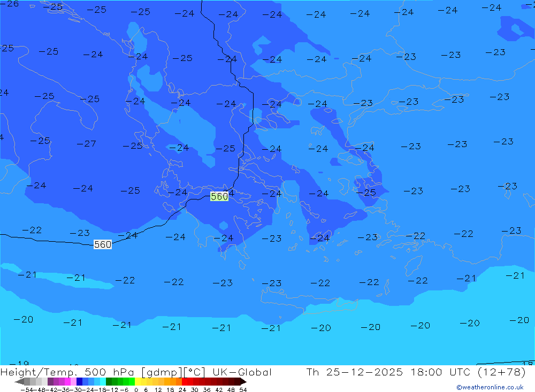Click the dark maroon right arrow end of colour scale
535x392 pixels.
tap(243, 382)
